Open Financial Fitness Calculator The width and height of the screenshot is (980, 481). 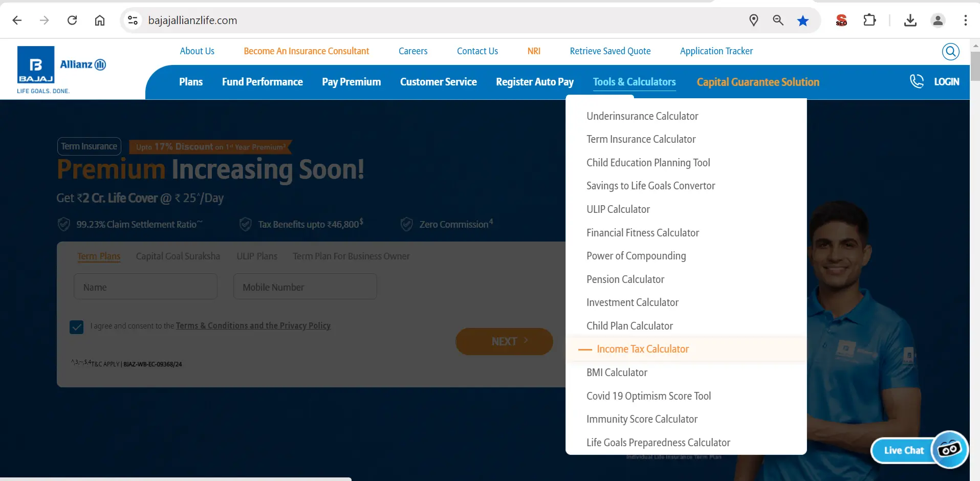[643, 233]
